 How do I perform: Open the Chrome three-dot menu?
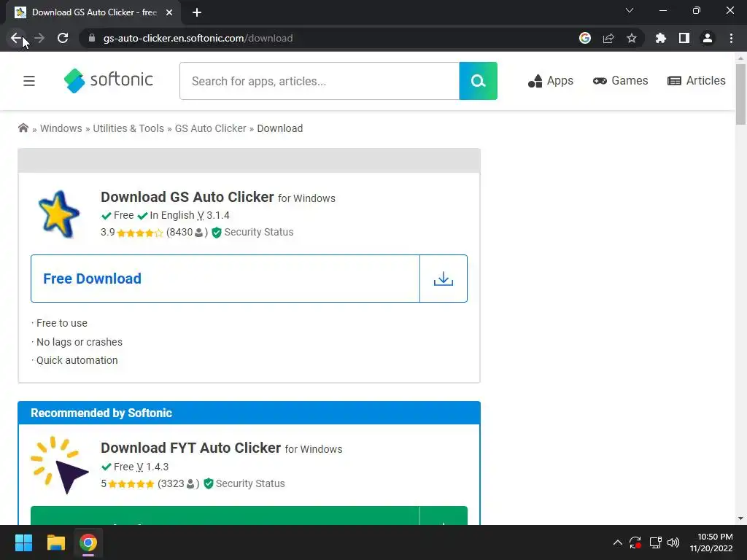(731, 38)
